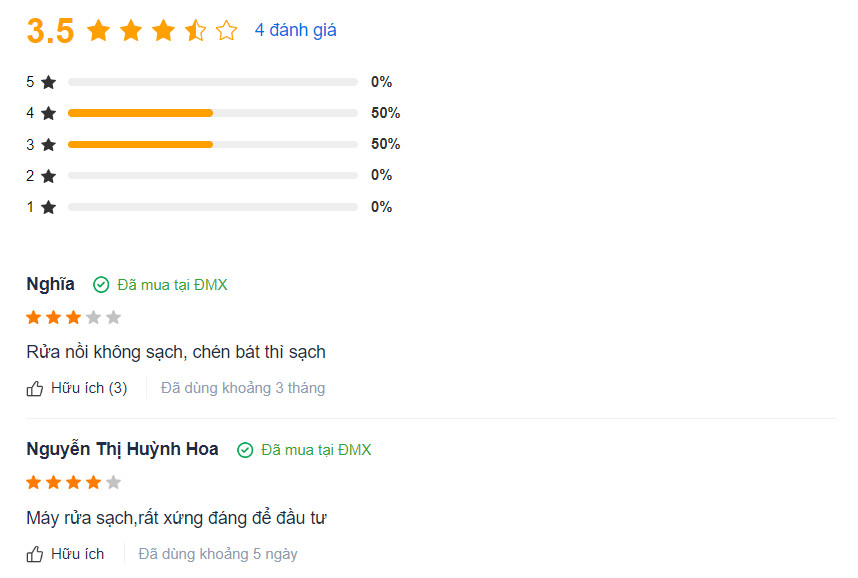Click the 3-star rating progress bar
The width and height of the screenshot is (858, 578).
[x=212, y=144]
